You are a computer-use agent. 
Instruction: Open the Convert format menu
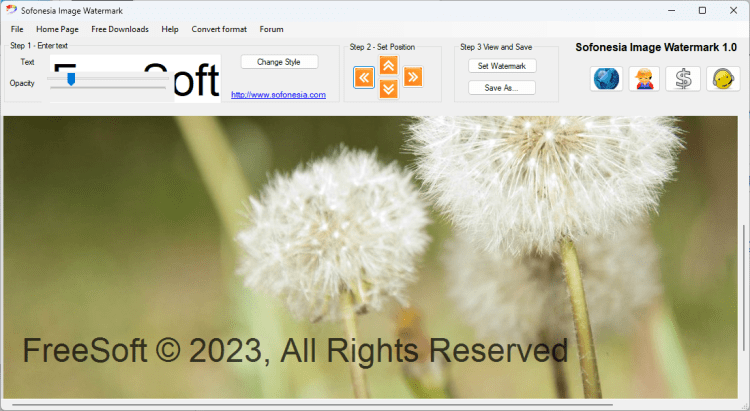click(x=219, y=29)
